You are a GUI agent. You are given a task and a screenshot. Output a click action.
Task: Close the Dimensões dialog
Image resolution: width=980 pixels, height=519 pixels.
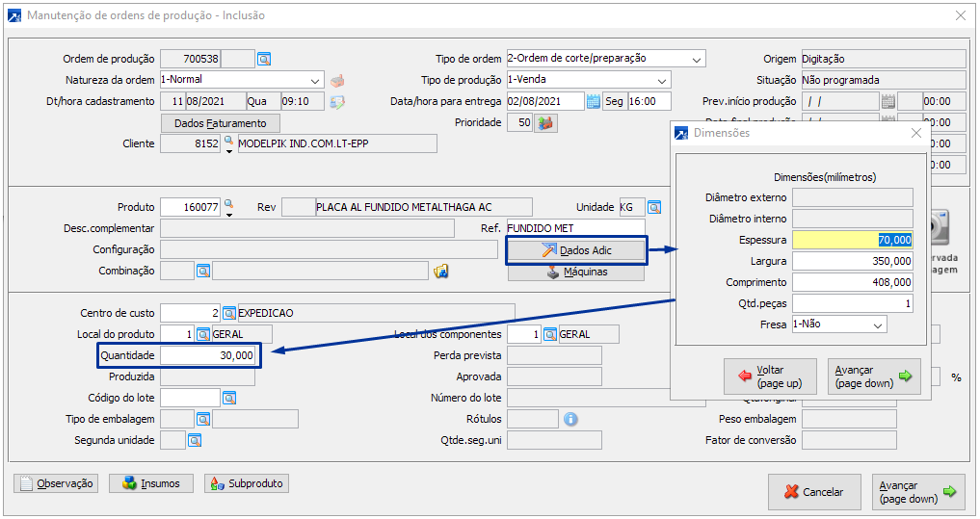tap(915, 133)
